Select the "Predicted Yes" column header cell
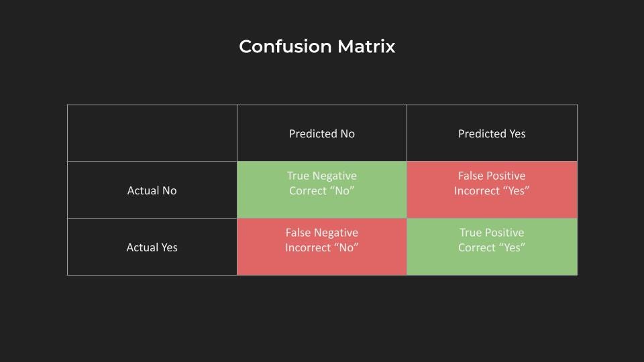This screenshot has width=644, height=362. click(x=492, y=133)
